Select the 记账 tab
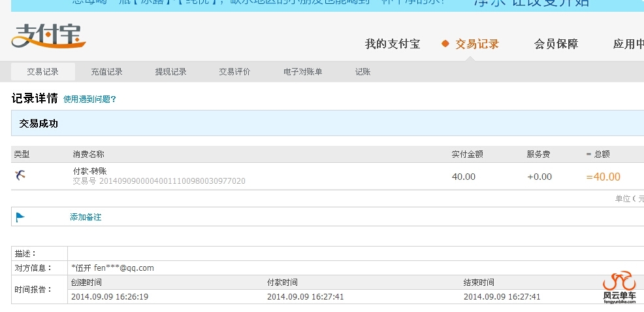The image size is (644, 312). click(362, 72)
